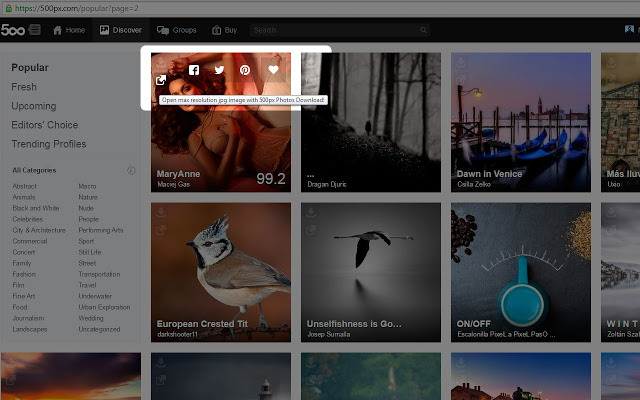Filter by Wedding category
Screen dimensions: 640x400
coord(91,318)
